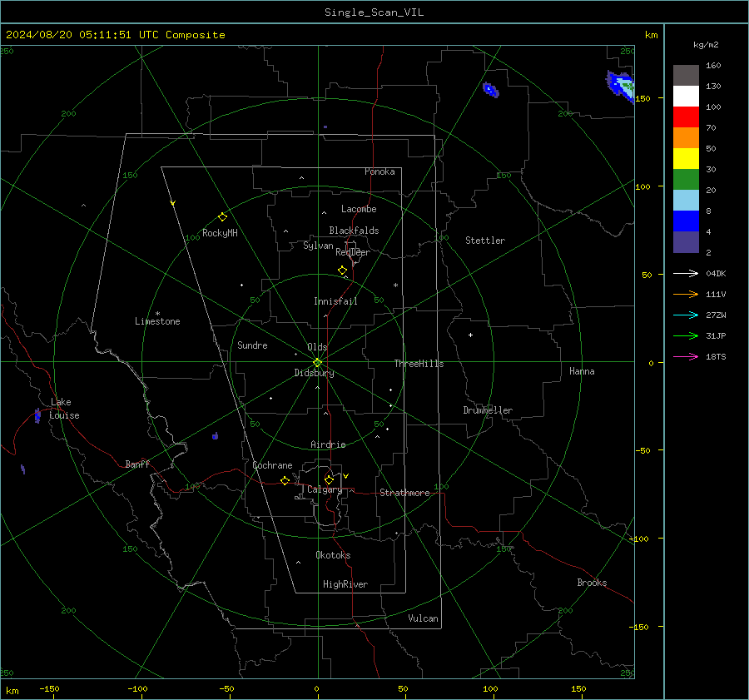This screenshot has height=700, width=749.
Task: Click the Lake Louise label
Action: (x=64, y=409)
